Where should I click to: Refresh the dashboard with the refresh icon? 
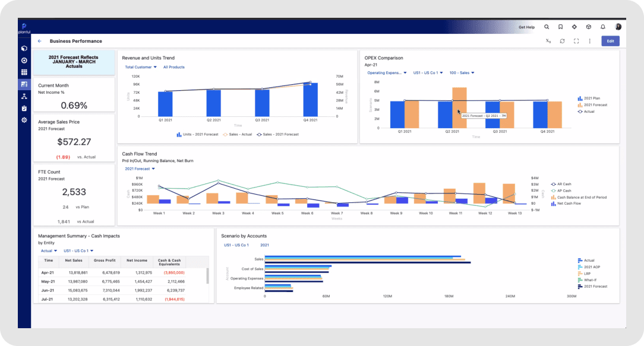tap(562, 40)
